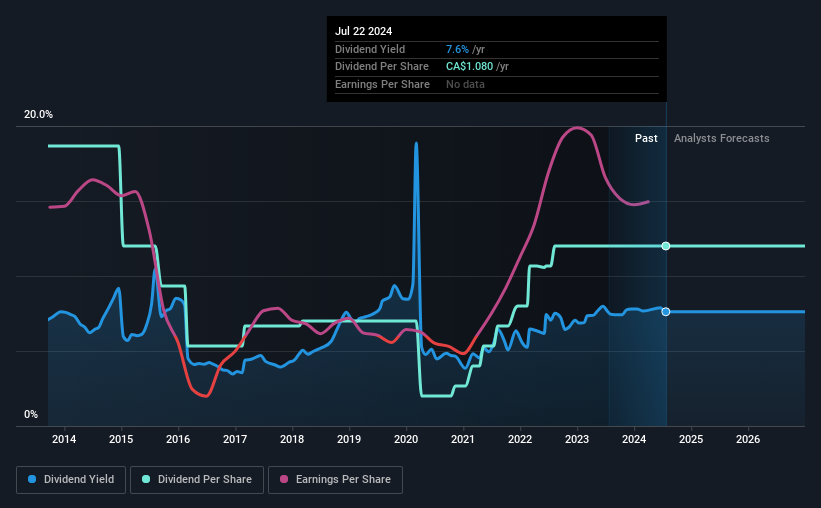Viewport: 821px width, 508px height.
Task: Click the 2021 x-axis label
Action: click(463, 439)
